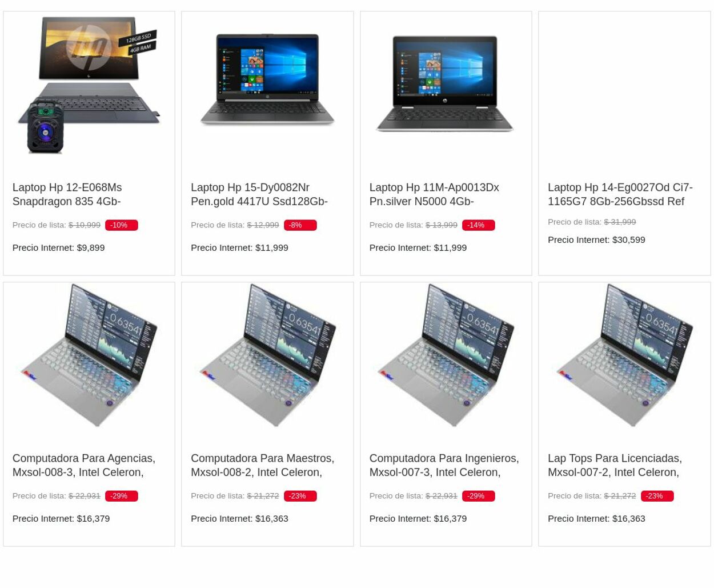
Task: Open the HP 15-Dy0082Nr laptop product image
Action: point(267,80)
